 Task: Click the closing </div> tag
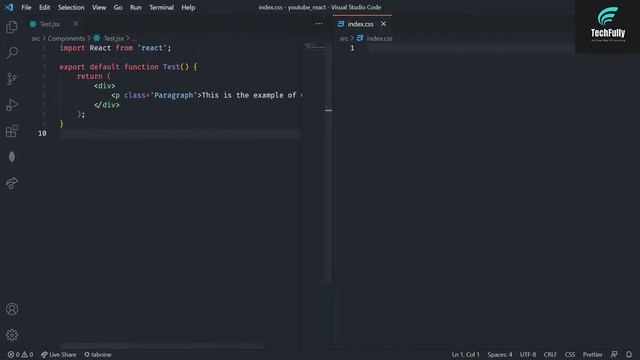coord(107,105)
